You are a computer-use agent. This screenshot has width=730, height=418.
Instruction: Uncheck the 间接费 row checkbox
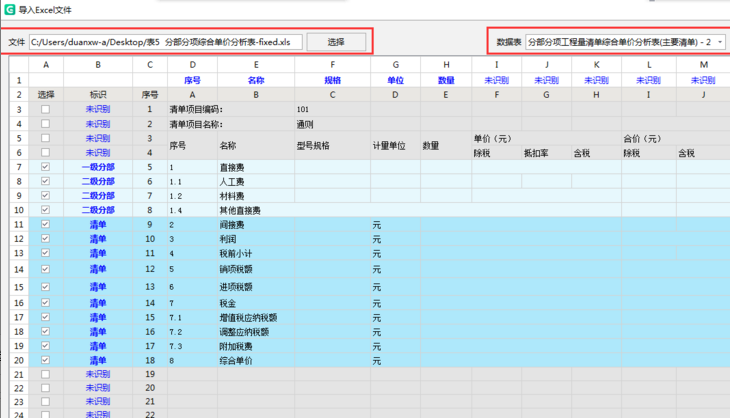(x=45, y=224)
